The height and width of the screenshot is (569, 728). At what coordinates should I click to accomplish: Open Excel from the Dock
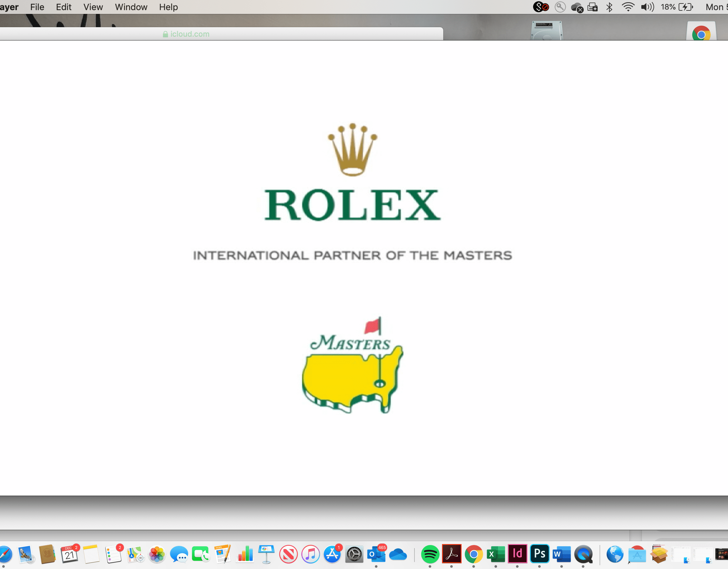point(496,554)
